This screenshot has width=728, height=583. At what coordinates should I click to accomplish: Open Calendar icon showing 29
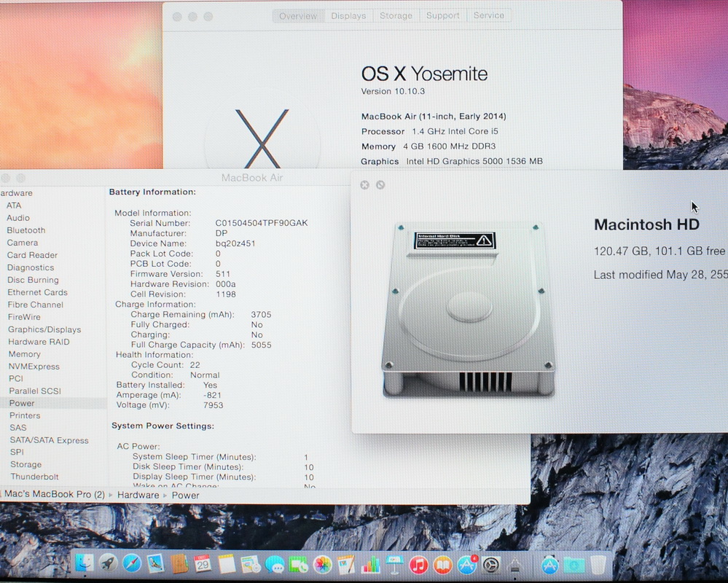[203, 564]
